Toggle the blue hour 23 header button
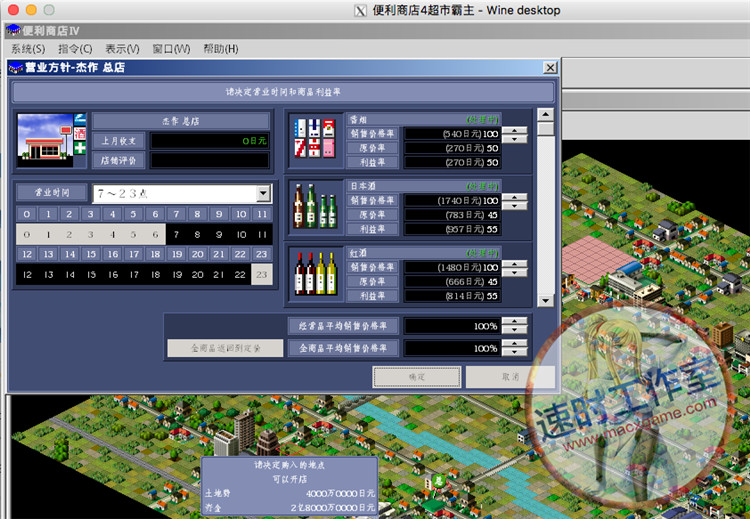This screenshot has height=519, width=750. coord(261,254)
